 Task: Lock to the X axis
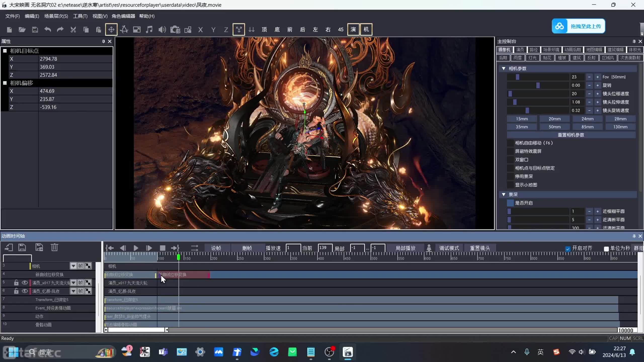200,30
